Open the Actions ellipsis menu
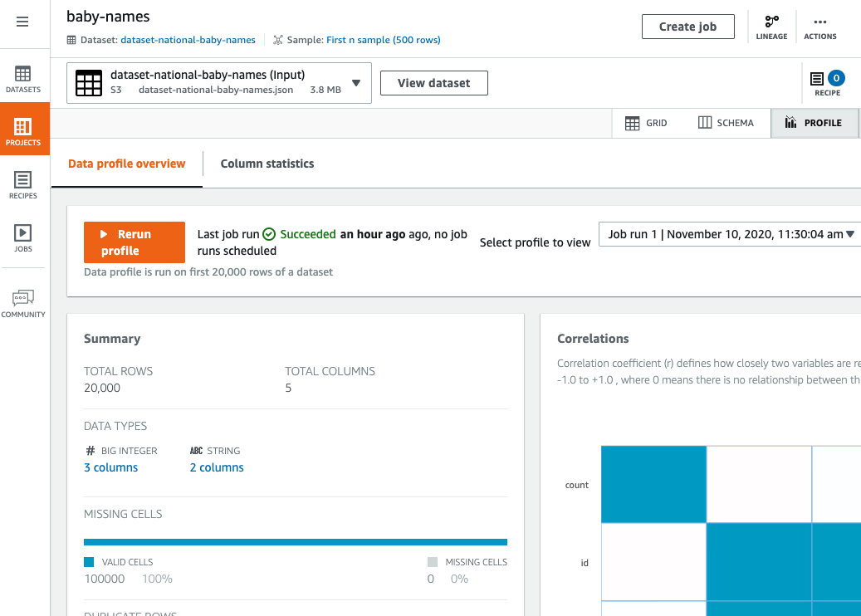 pyautogui.click(x=819, y=27)
